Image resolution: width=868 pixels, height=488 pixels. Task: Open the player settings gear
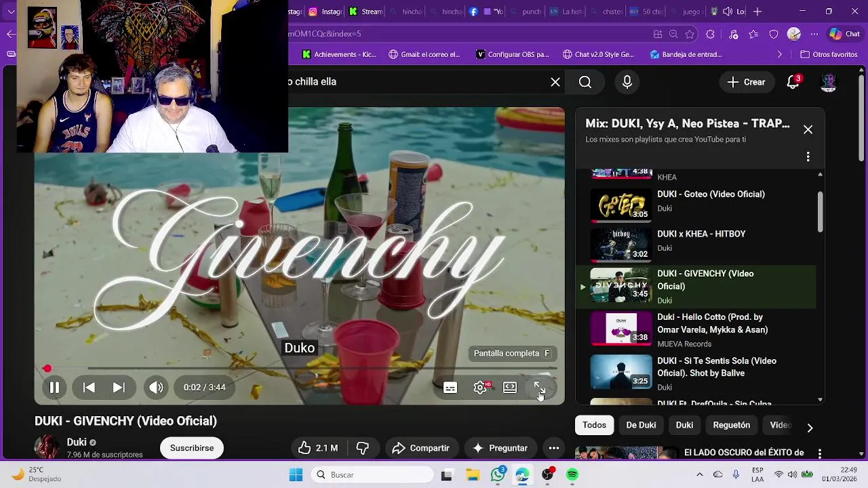480,388
